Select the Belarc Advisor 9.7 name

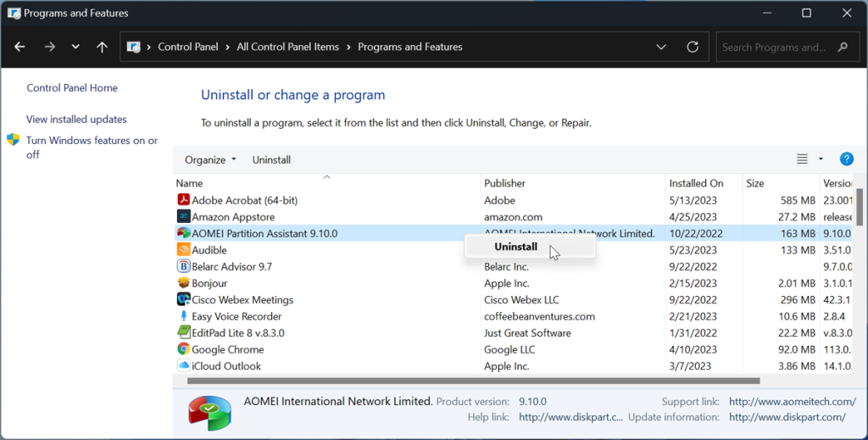[232, 267]
